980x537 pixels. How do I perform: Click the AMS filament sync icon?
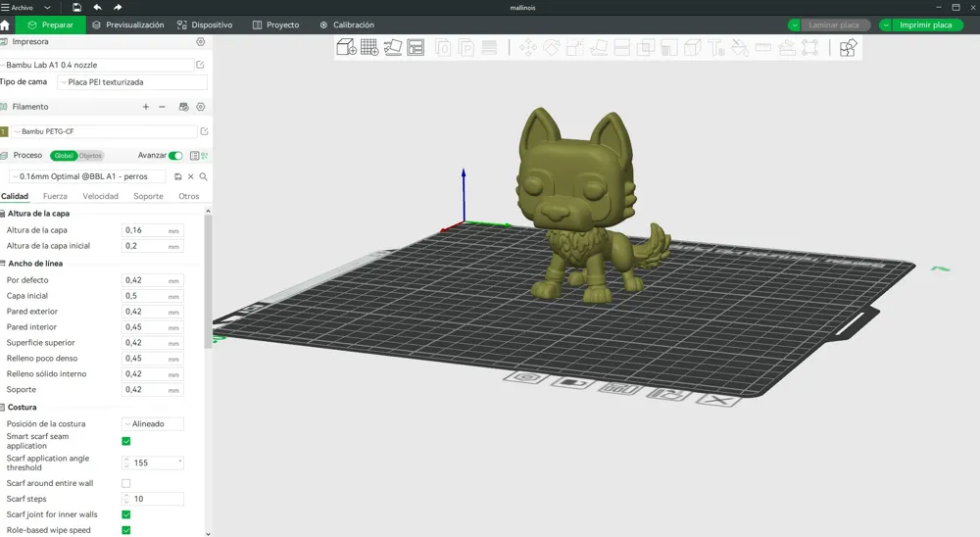coord(184,107)
